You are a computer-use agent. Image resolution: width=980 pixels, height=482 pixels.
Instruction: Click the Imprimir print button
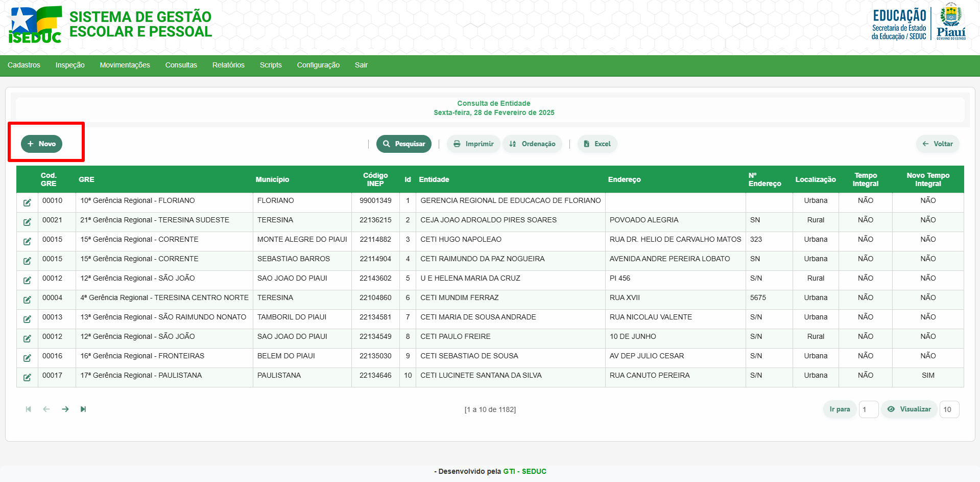click(473, 144)
